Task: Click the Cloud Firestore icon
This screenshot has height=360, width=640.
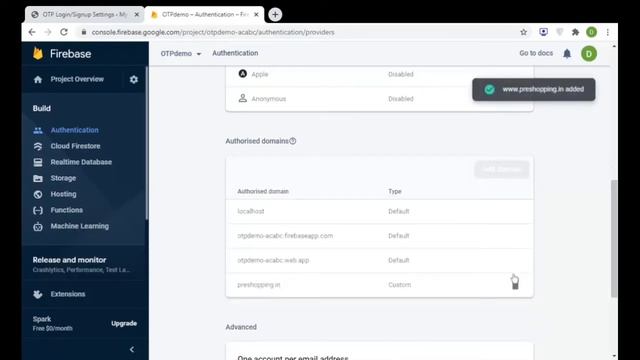Action: click(x=38, y=146)
